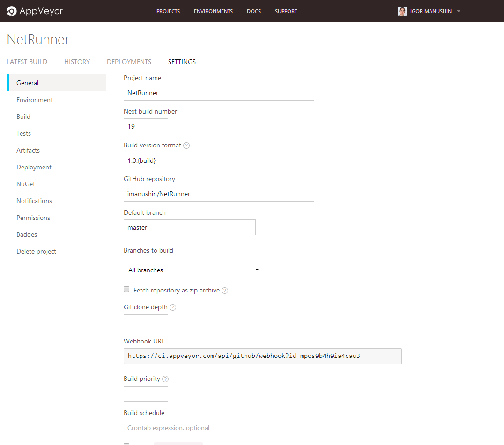The height and width of the screenshot is (445, 504).
Task: Click the Project name input field
Action: point(219,93)
